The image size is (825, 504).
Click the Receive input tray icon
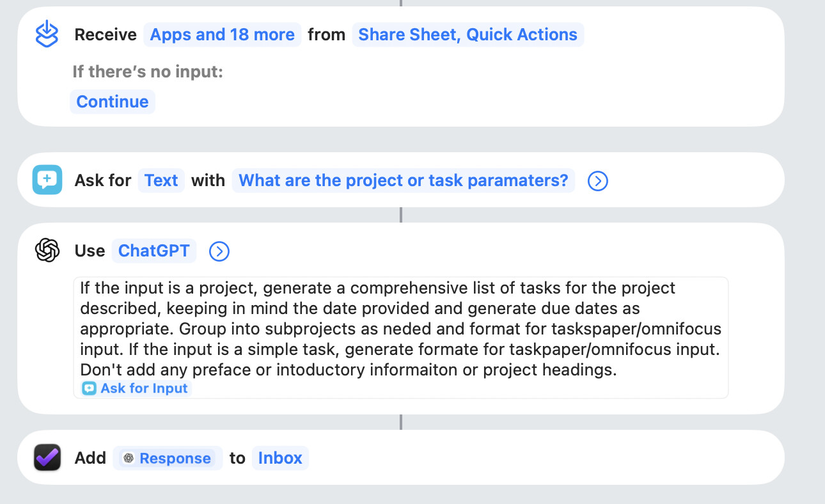click(x=47, y=34)
